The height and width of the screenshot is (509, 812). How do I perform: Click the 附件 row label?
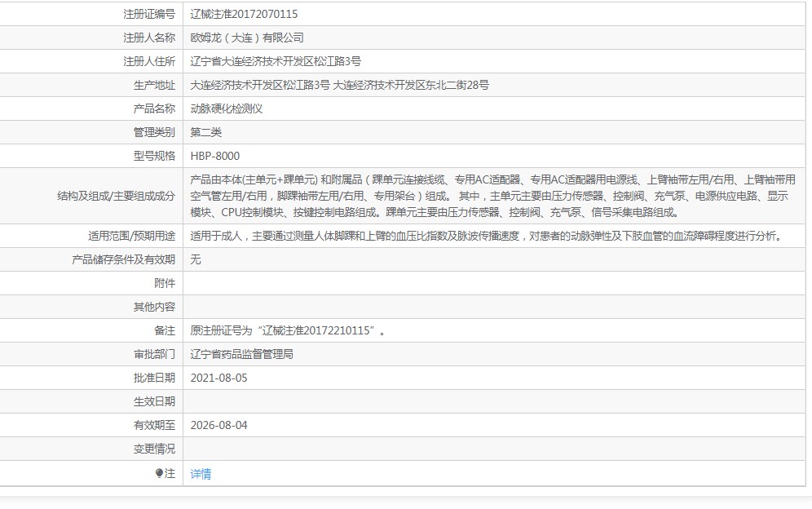(x=165, y=283)
